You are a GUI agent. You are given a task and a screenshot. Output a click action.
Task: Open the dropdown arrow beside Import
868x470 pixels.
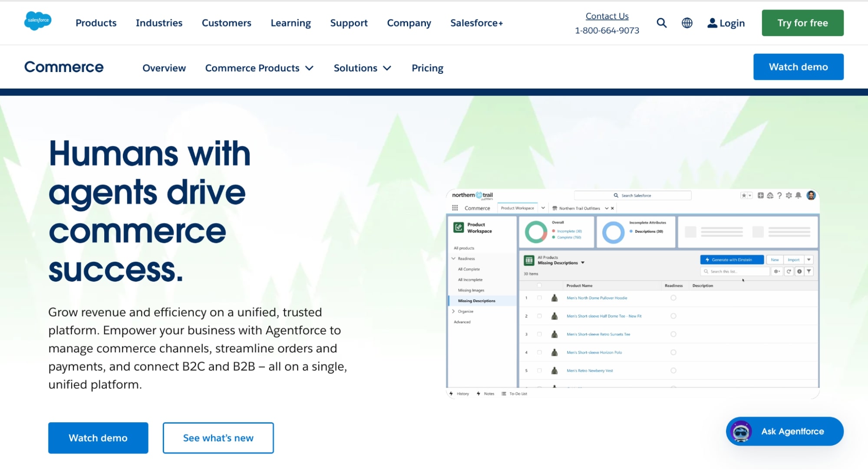[x=809, y=260]
